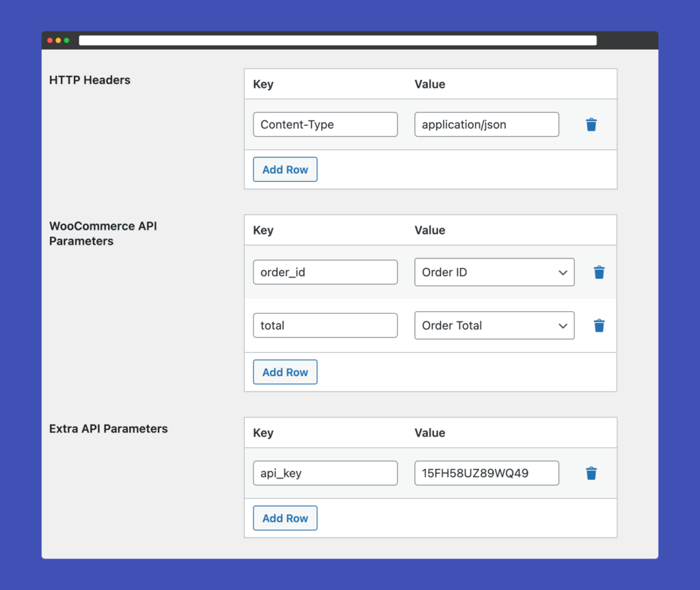Open the Order ID value dropdown
This screenshot has width=700, height=590.
[494, 272]
